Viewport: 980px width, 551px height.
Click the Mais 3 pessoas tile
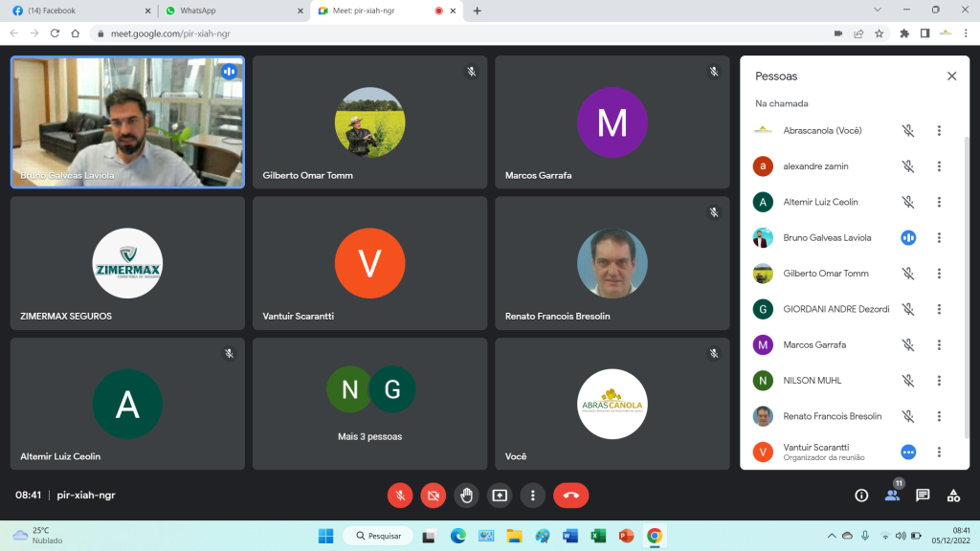[370, 403]
